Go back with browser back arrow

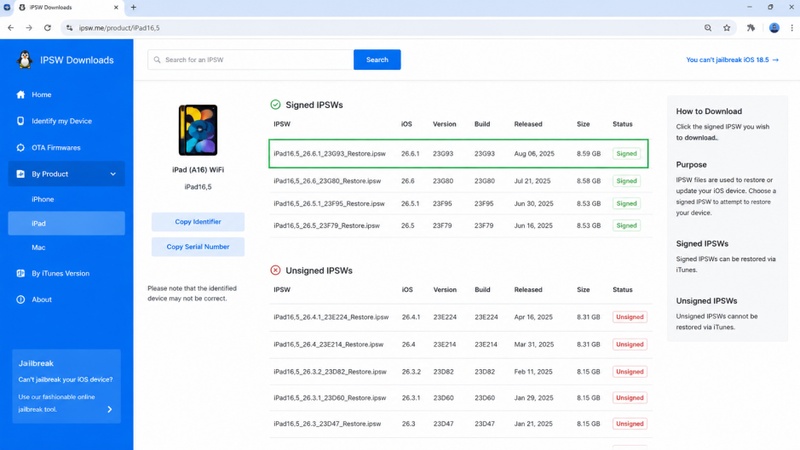coord(11,28)
